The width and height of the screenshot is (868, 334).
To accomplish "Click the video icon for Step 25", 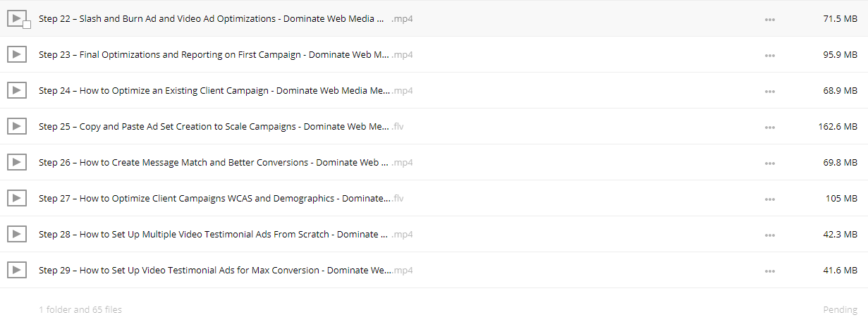I will pyautogui.click(x=16, y=126).
